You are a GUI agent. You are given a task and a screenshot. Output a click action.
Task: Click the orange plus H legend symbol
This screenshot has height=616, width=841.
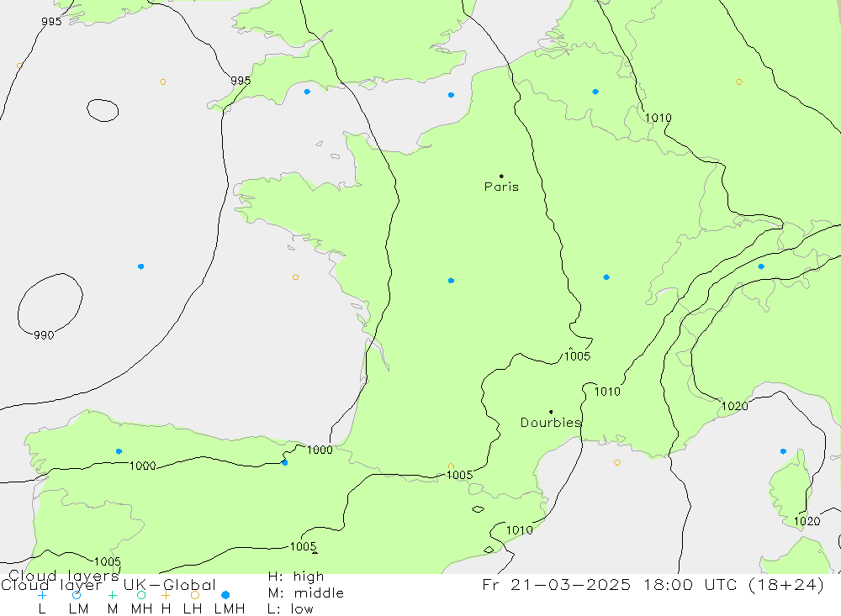point(166,595)
